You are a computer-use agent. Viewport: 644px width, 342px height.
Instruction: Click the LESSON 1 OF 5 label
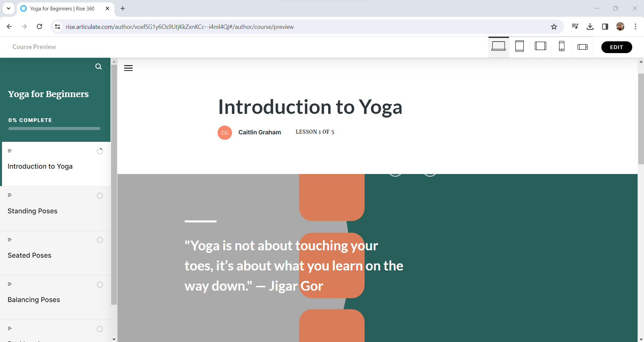[315, 132]
